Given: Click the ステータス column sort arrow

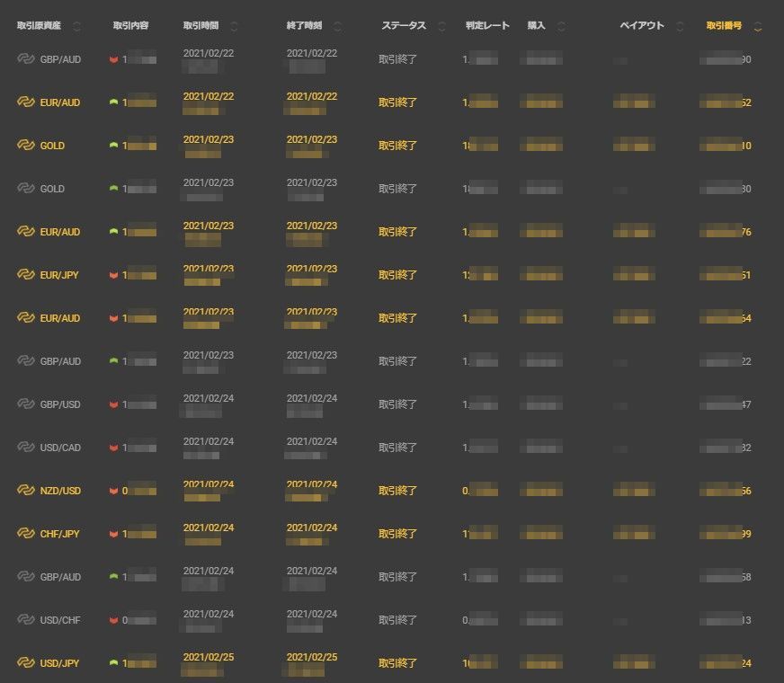Looking at the screenshot, I should pos(441,26).
